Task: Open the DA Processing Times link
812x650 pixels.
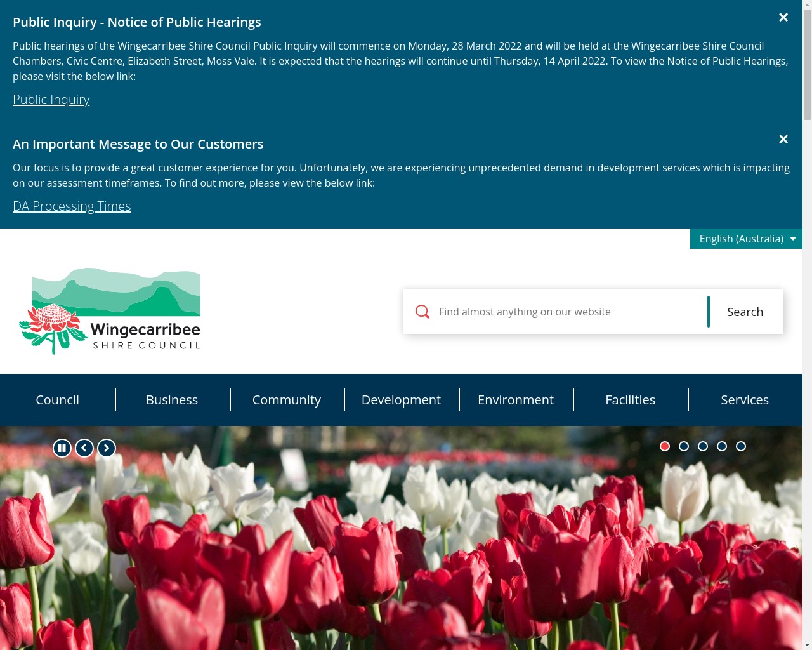Action: click(x=72, y=206)
